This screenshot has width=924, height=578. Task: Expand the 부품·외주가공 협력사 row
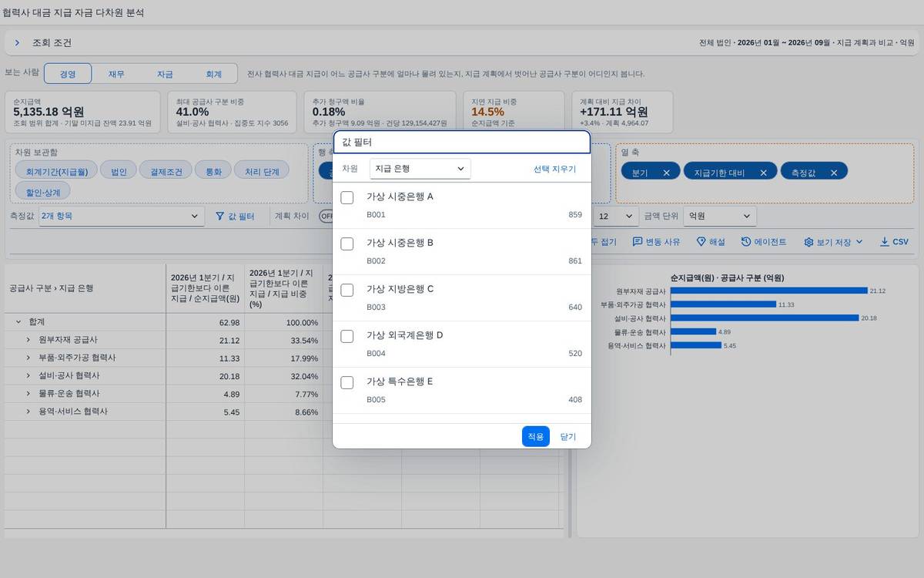pos(28,358)
